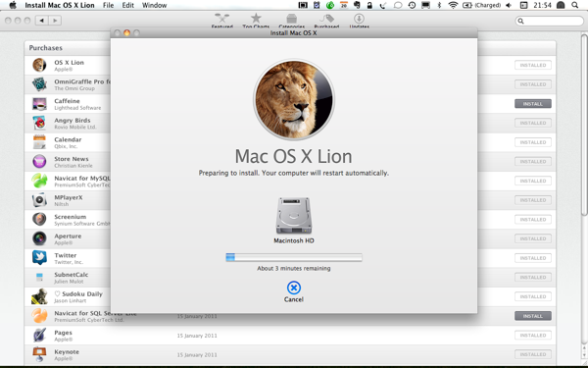
Task: Open Time Machine menu bar icon
Action: 412,5
